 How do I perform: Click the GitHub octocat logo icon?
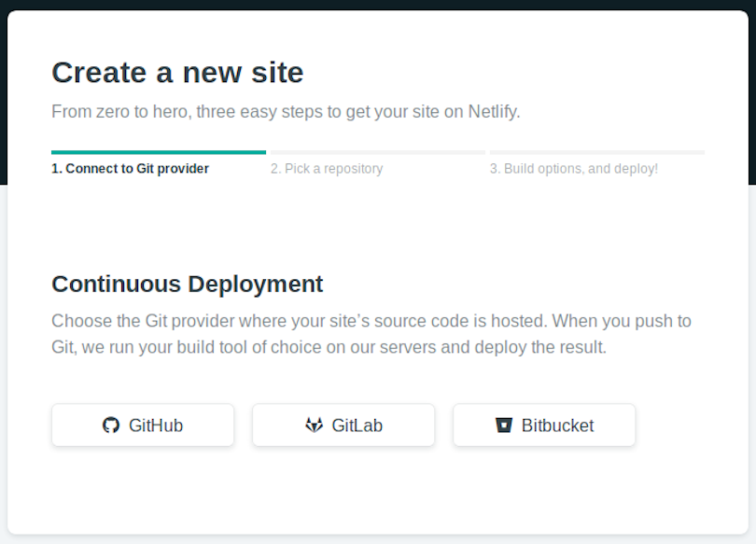click(x=111, y=425)
